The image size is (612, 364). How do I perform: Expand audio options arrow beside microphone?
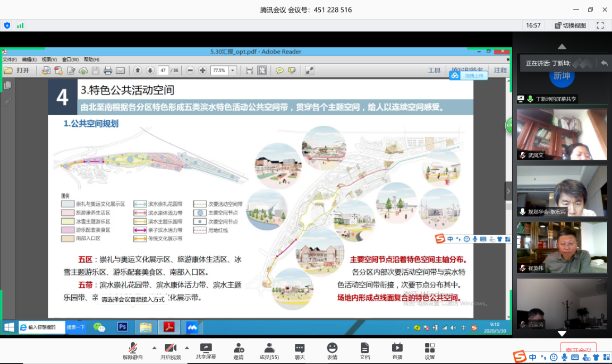(155, 348)
